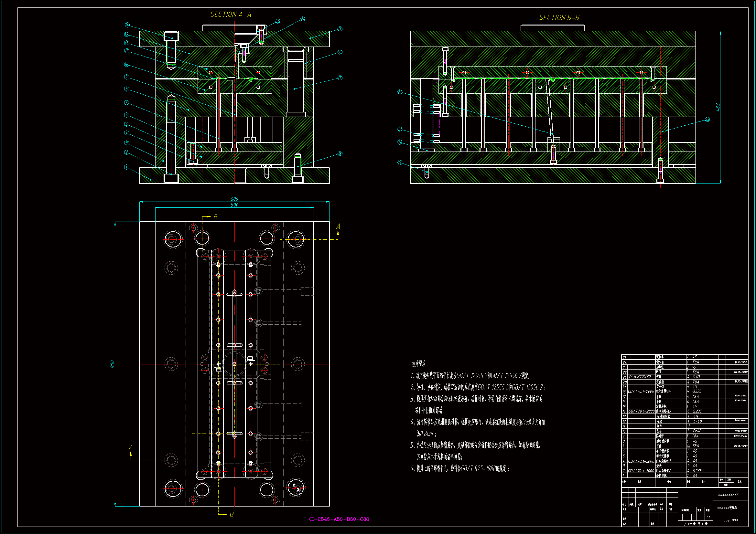Click the SECTION A-A title text
Screen dimensions: 756x534
[231, 15]
